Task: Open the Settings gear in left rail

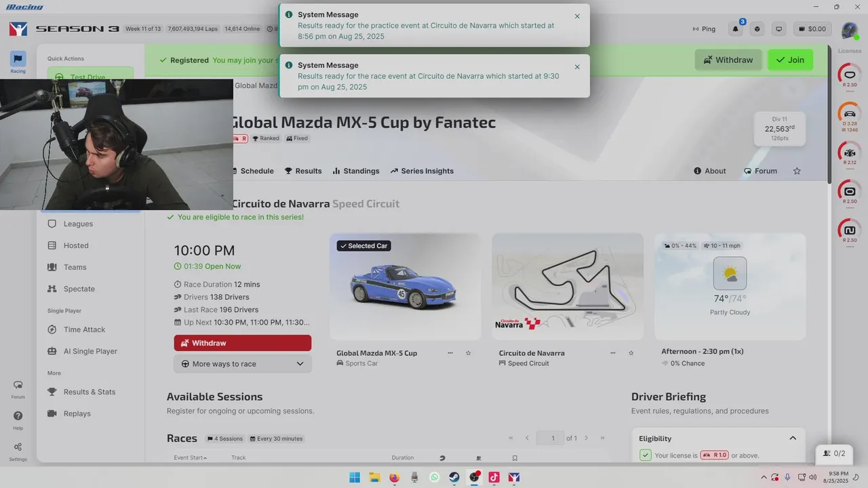Action: [x=18, y=451]
